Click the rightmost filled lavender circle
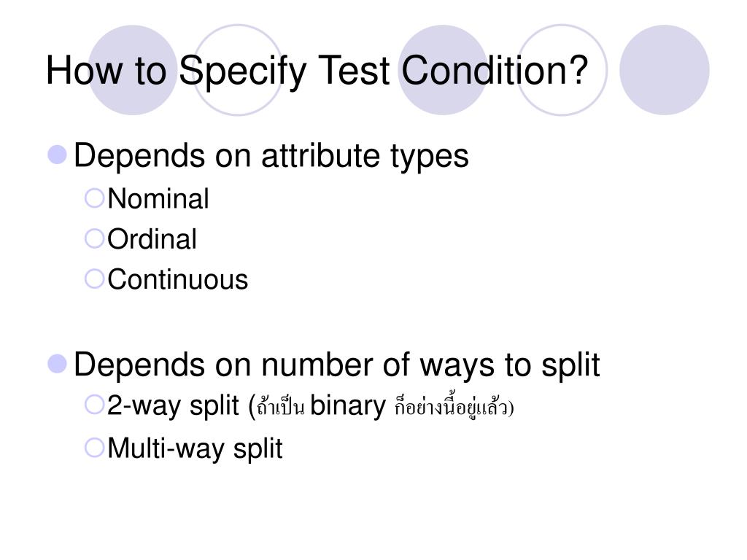747x560 pixels. click(x=664, y=70)
